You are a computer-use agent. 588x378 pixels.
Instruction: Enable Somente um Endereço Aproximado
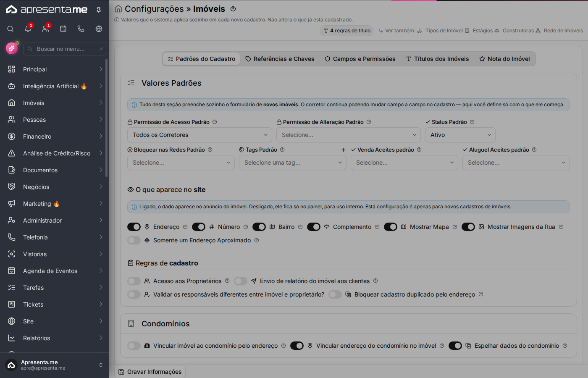[134, 240]
